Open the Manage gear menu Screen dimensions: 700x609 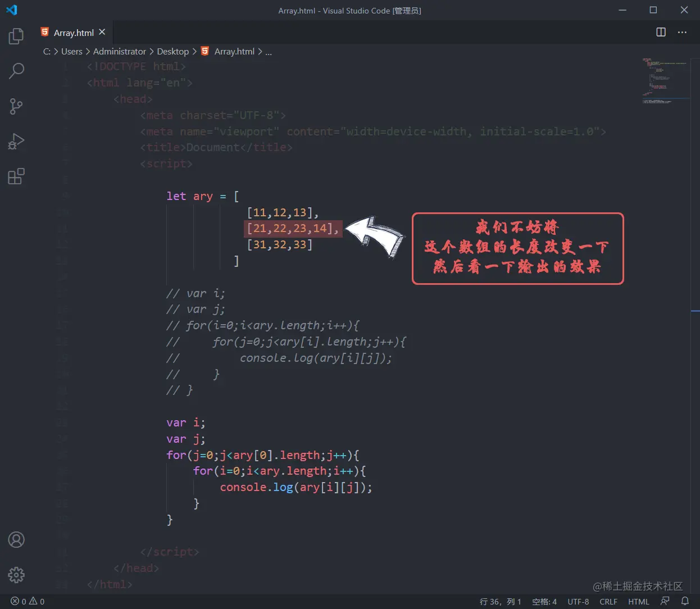click(16, 575)
